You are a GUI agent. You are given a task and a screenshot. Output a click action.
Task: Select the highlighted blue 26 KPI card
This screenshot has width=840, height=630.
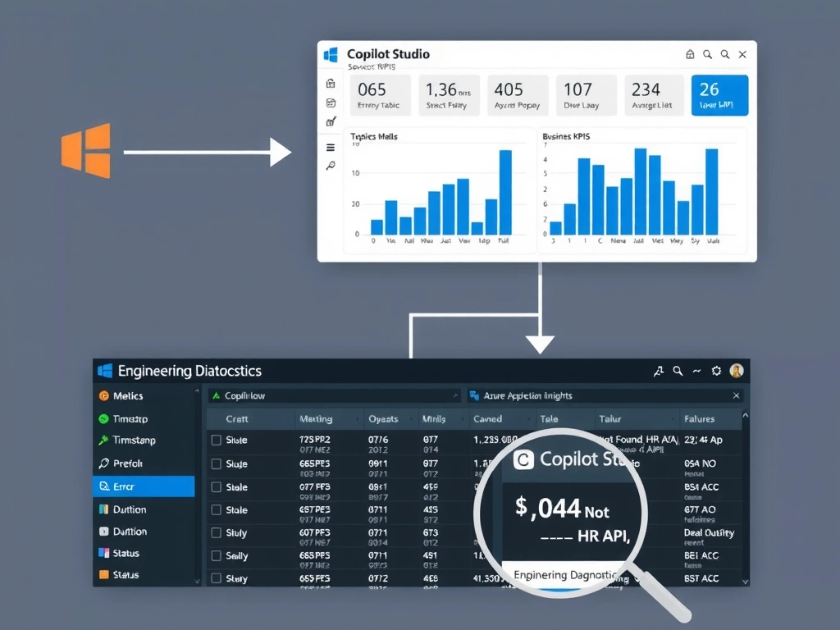(x=719, y=95)
